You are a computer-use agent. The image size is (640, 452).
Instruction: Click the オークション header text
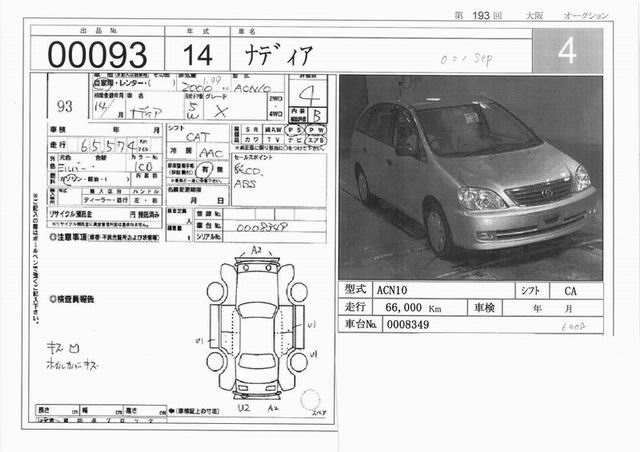(x=586, y=16)
